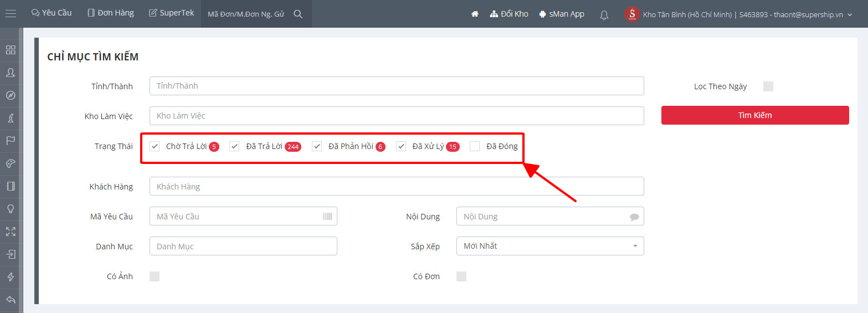Open the notebook sidebar icon

[x=11, y=186]
